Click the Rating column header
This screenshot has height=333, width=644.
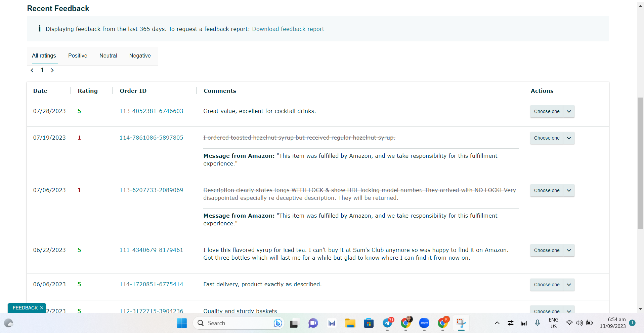point(88,91)
